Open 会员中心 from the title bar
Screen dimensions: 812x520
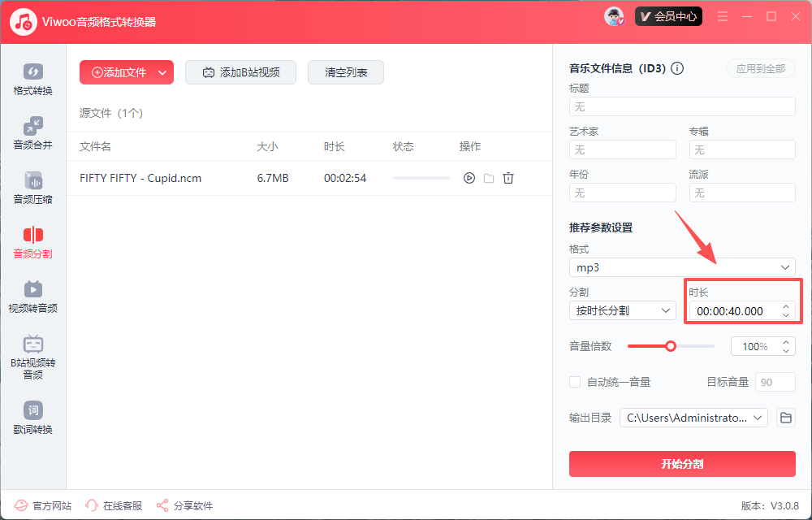coord(668,15)
